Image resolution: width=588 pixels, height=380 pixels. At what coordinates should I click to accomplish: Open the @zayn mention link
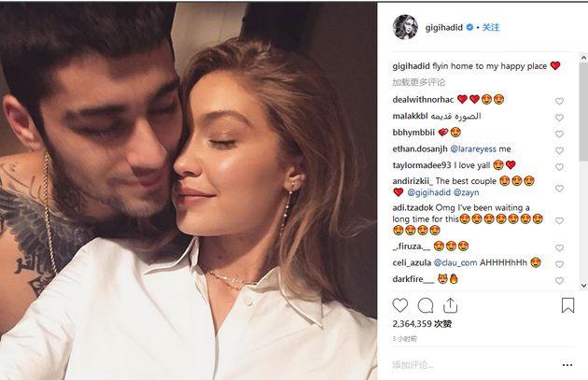466,192
